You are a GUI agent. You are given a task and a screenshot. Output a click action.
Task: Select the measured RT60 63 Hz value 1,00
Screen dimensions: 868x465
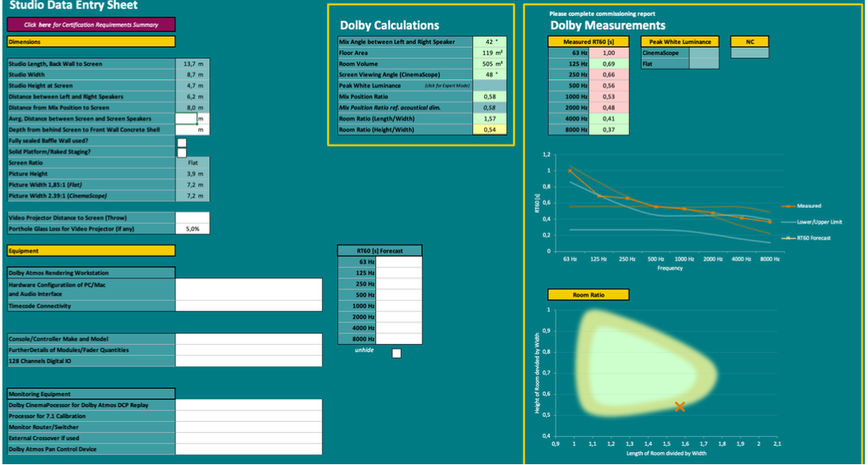click(x=609, y=53)
